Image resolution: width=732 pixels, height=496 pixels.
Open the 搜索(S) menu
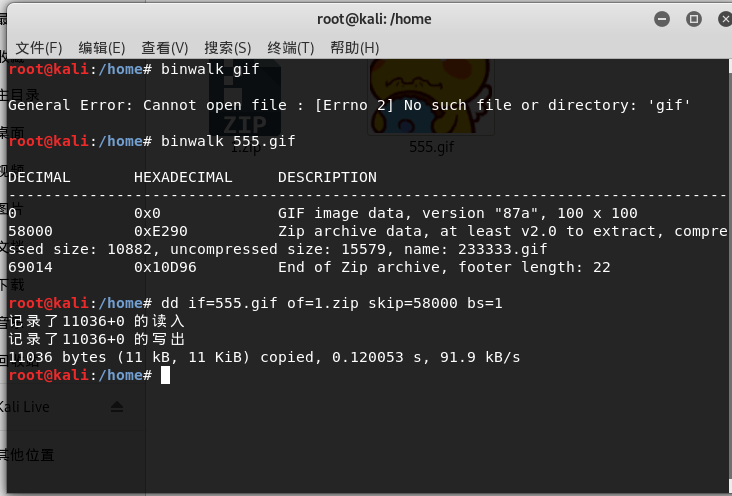click(228, 48)
